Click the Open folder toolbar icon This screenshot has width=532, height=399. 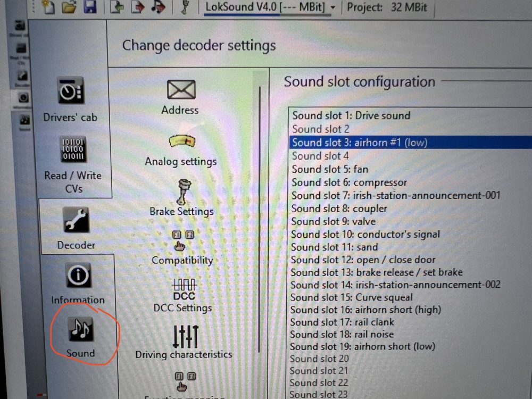(x=69, y=6)
